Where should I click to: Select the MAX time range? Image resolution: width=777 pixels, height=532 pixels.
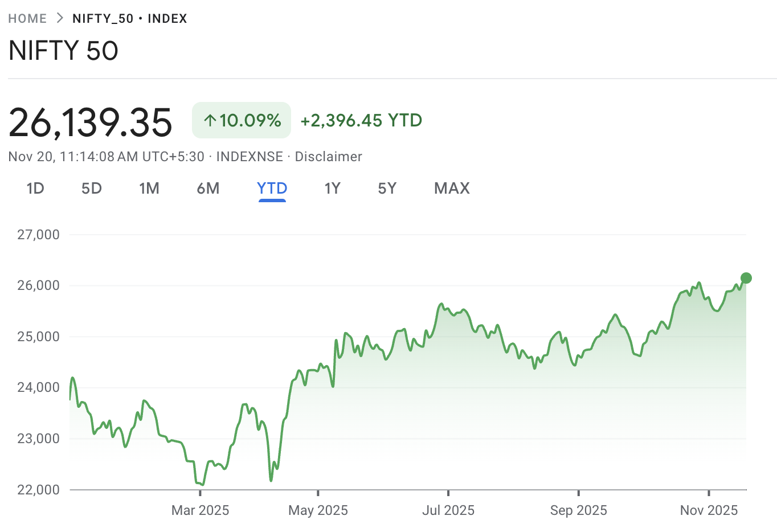click(451, 188)
